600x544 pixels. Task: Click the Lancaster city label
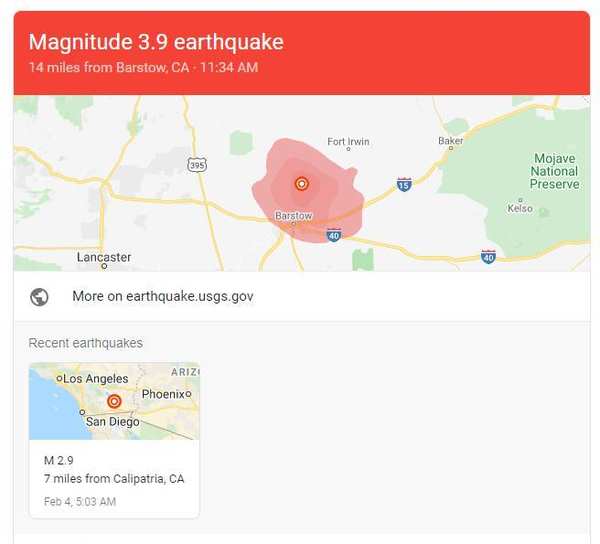104,257
